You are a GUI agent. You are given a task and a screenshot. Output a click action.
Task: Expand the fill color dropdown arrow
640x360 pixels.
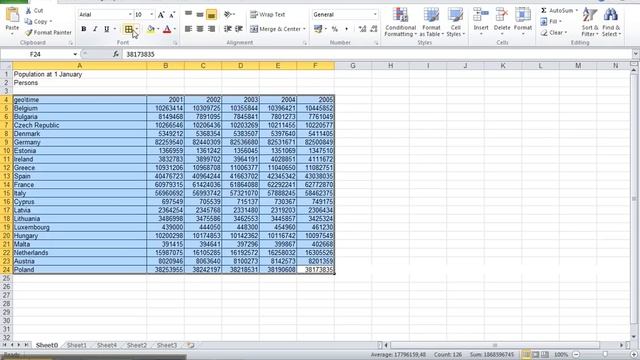[x=158, y=29]
